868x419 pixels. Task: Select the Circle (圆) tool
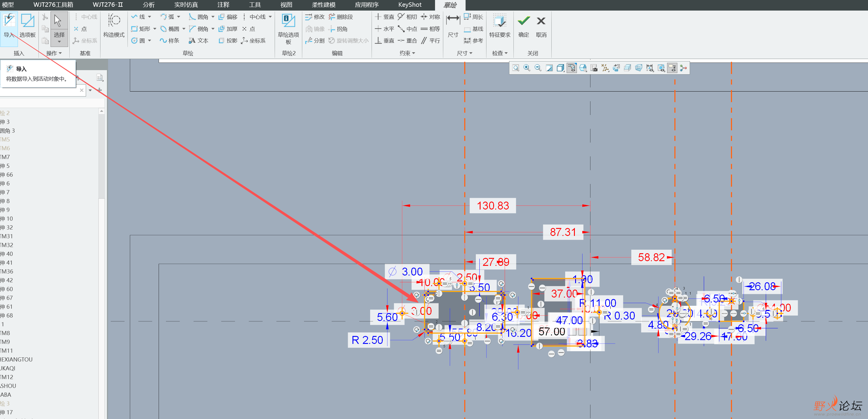138,41
